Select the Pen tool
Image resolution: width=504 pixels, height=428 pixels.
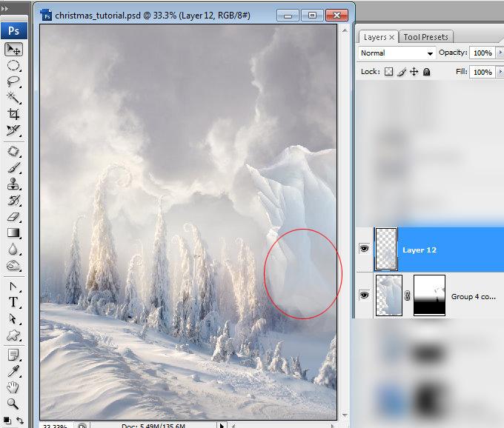click(13, 286)
